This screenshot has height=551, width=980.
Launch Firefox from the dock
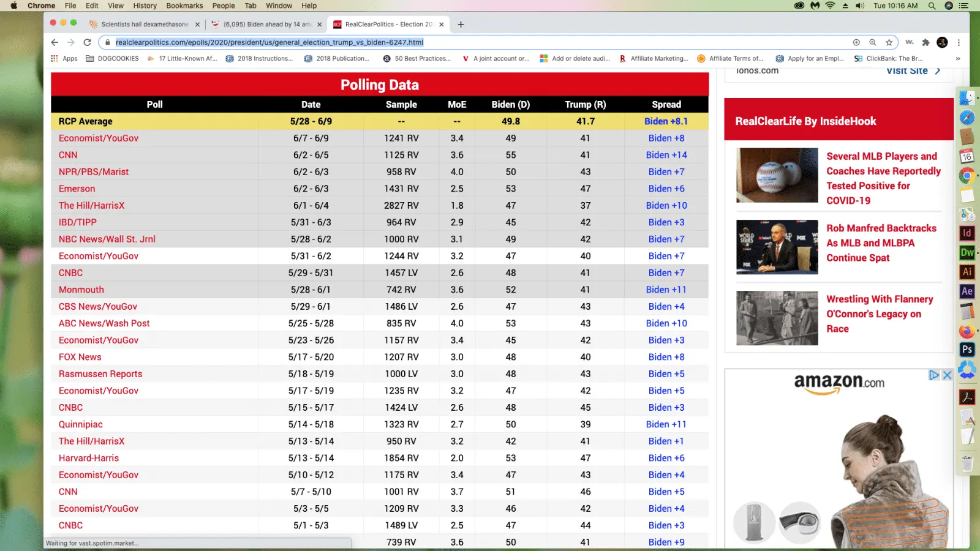click(x=967, y=331)
